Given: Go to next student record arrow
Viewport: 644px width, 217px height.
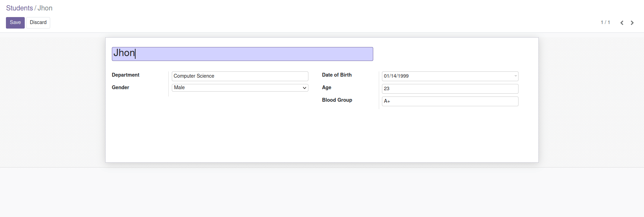Looking at the screenshot, I should 632,23.
